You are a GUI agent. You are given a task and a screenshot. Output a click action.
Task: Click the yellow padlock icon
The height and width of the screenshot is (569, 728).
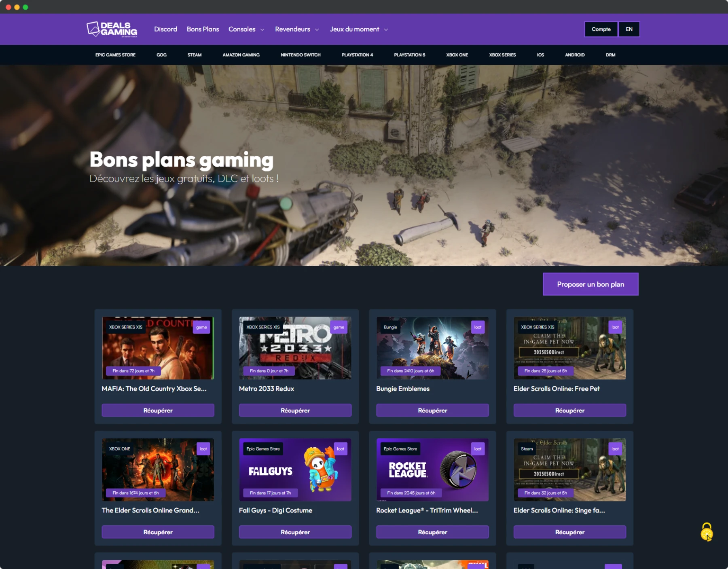(707, 532)
